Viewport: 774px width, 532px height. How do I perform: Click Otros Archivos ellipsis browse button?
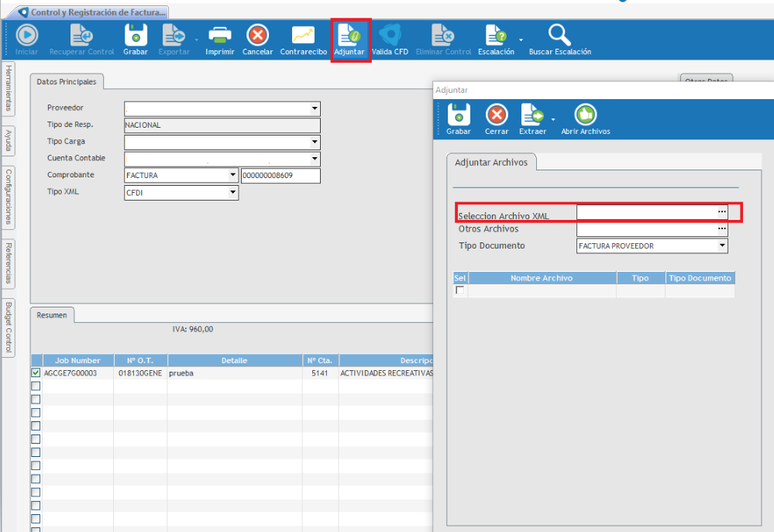pyautogui.click(x=722, y=229)
